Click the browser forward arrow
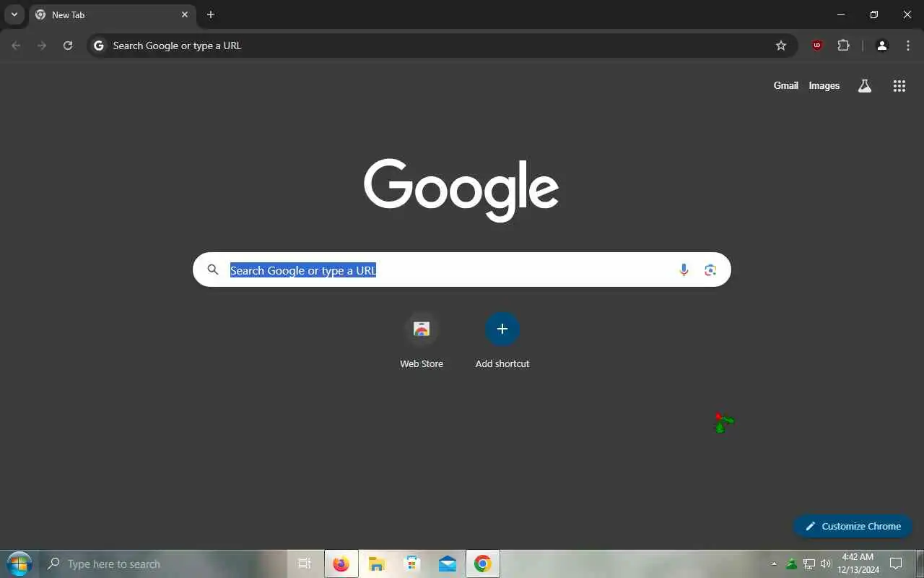This screenshot has height=578, width=924. click(42, 46)
